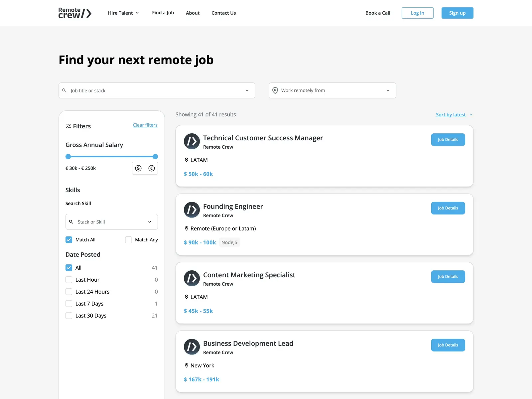Click the location pin in Work remotely from
Screen dimensions: 532x399
(275, 90)
